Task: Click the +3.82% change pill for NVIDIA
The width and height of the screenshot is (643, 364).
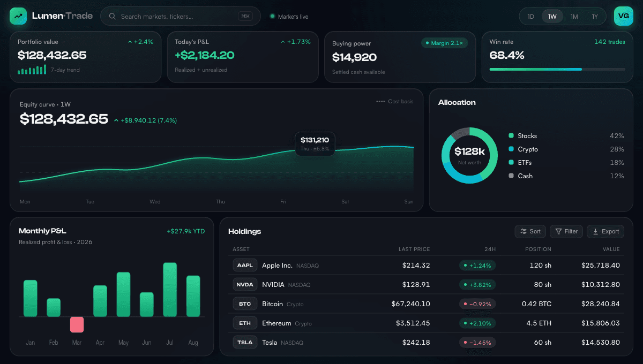Action: (x=477, y=285)
